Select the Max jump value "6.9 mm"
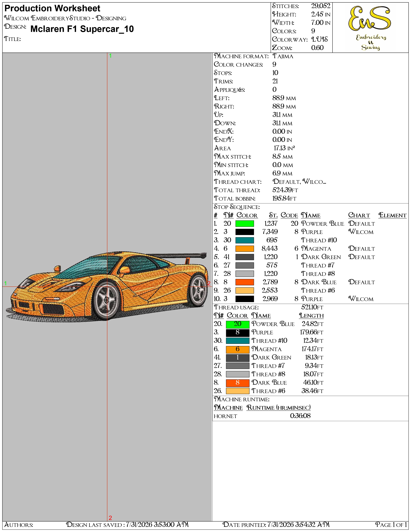Screen dimensions: 411x532 [x=282, y=173]
